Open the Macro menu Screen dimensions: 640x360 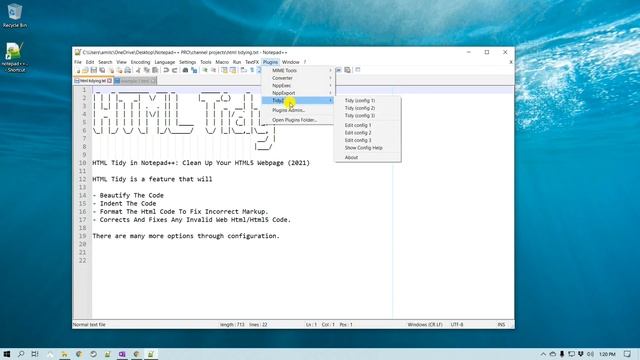click(x=222, y=62)
